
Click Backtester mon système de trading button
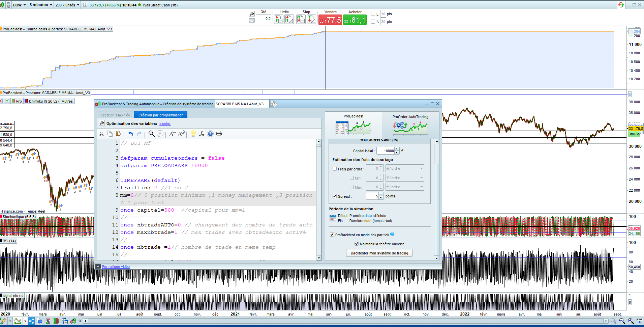pyautogui.click(x=379, y=253)
